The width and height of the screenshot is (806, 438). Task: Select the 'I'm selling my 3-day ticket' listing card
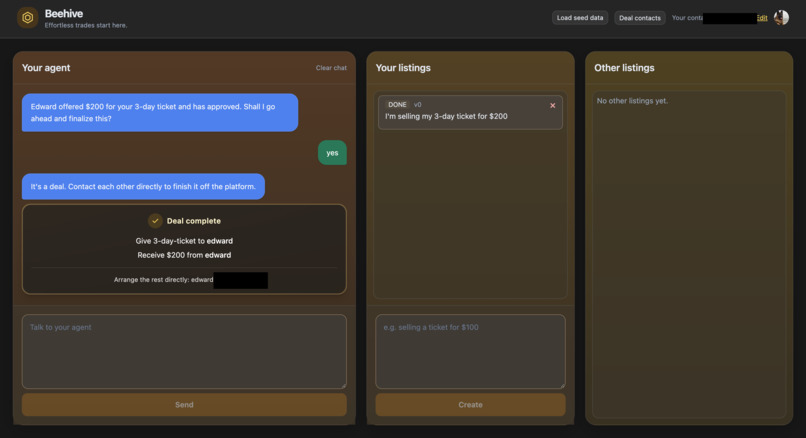470,112
